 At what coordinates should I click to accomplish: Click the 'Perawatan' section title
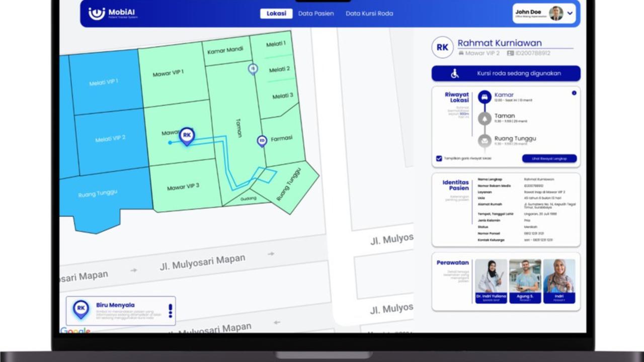pos(453,262)
